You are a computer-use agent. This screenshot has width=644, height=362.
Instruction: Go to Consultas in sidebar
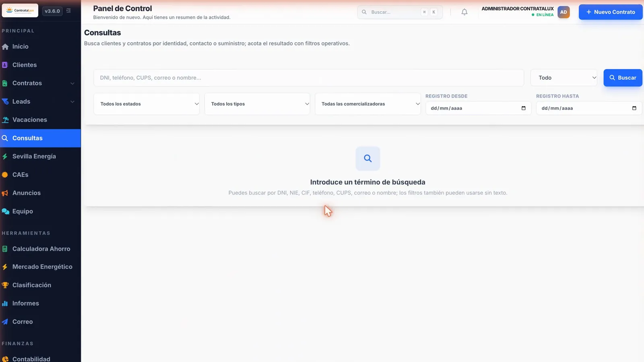click(x=40, y=138)
